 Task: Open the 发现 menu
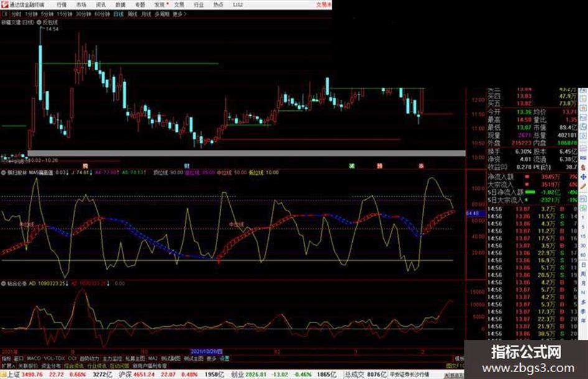click(160, 5)
